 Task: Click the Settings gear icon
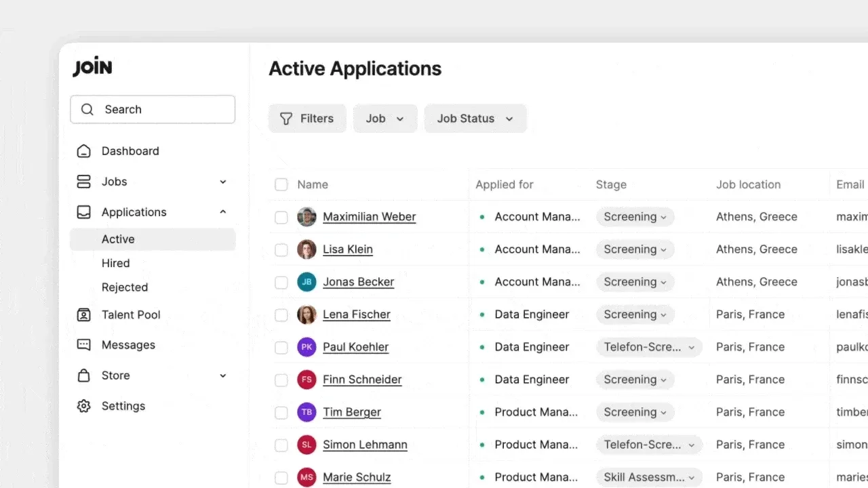(x=83, y=406)
